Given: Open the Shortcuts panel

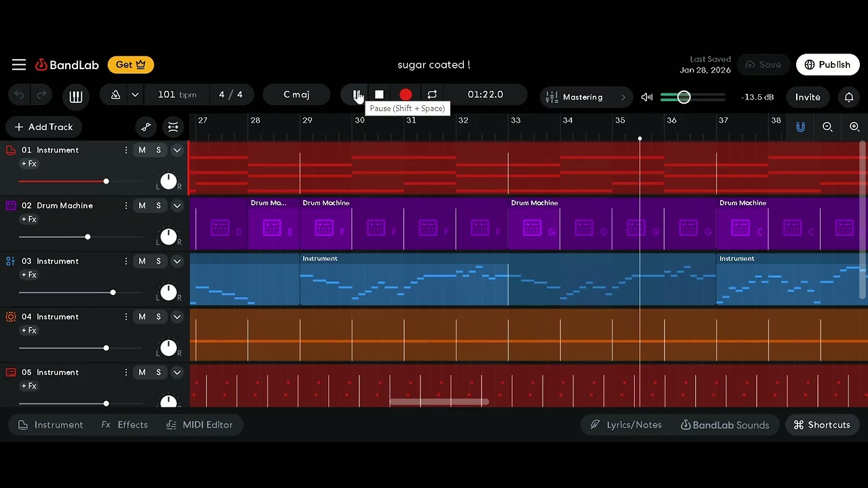Looking at the screenshot, I should (822, 425).
